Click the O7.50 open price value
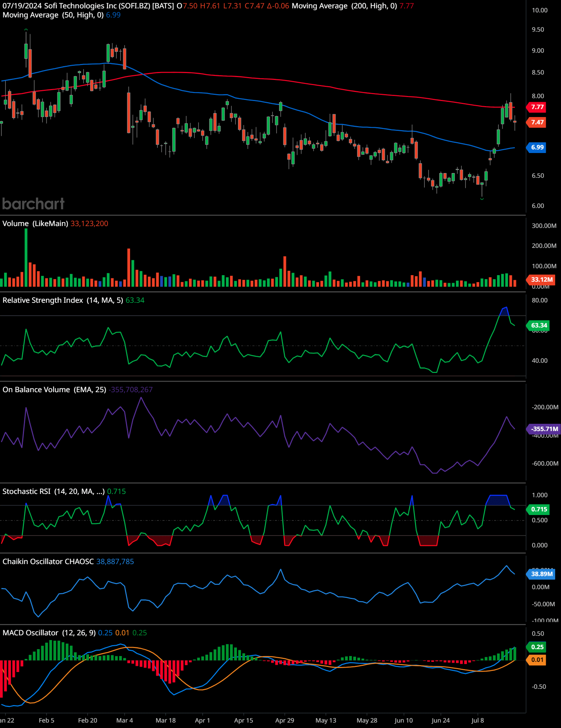 [x=187, y=6]
